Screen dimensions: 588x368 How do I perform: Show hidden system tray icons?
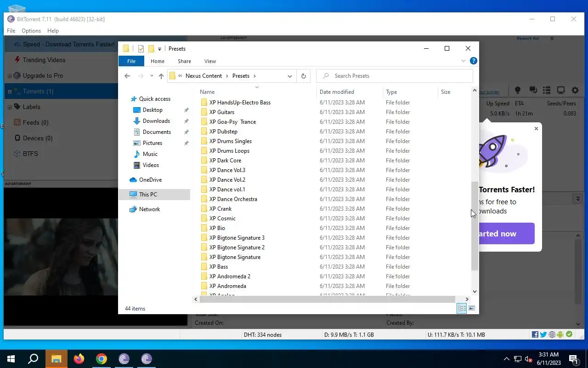coord(507,359)
